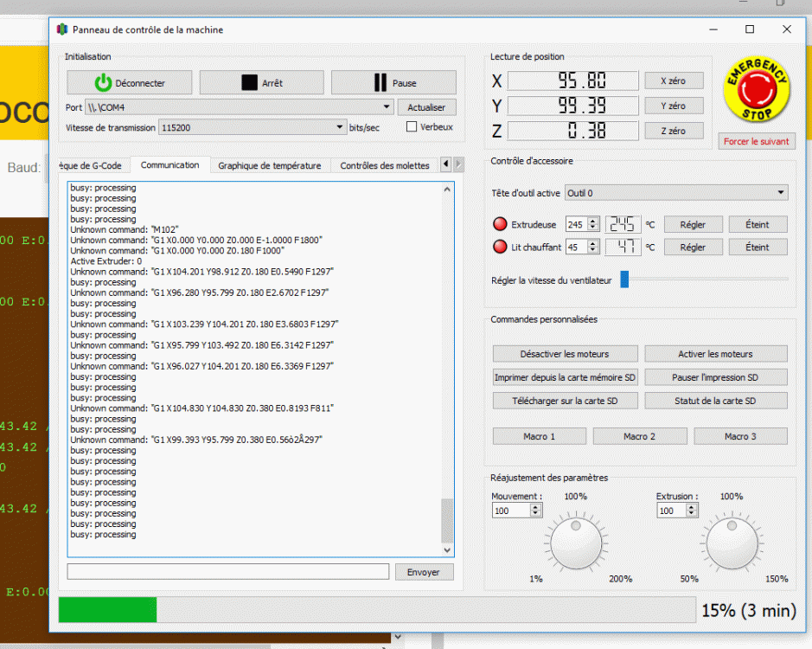
Task: Click Activer les moteurs
Action: [x=716, y=354]
